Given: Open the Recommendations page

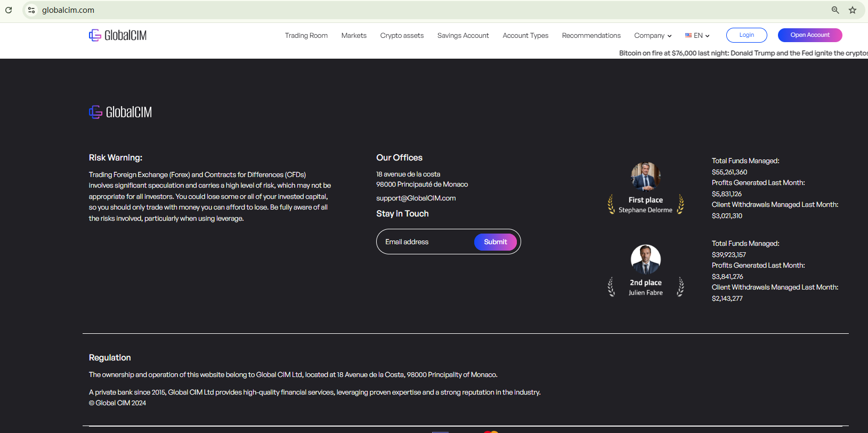Looking at the screenshot, I should pos(591,36).
